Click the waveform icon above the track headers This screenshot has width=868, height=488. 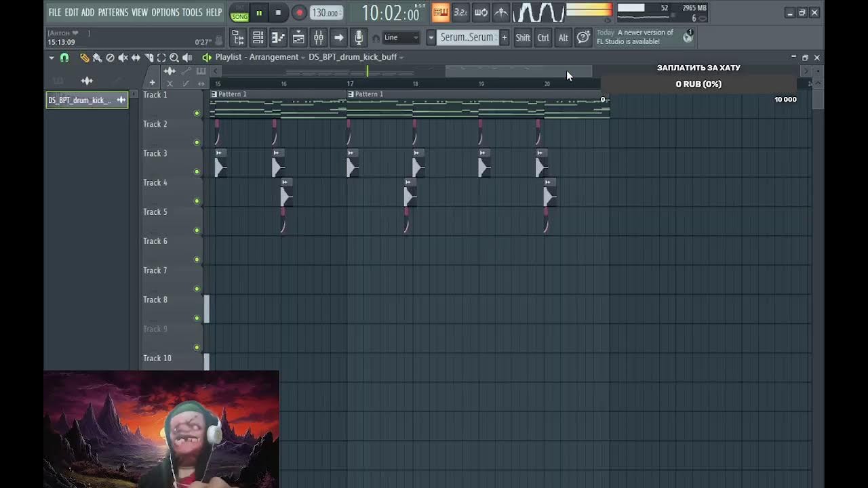pyautogui.click(x=170, y=71)
